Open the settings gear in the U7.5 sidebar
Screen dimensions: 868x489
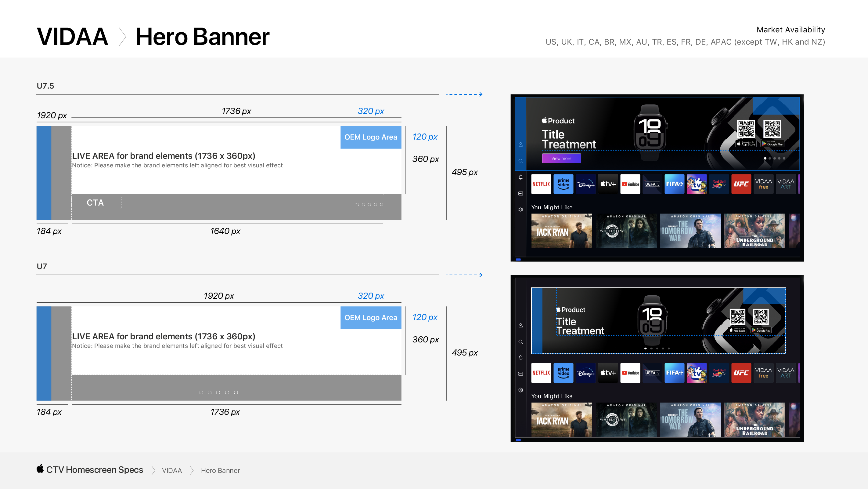[x=520, y=210]
